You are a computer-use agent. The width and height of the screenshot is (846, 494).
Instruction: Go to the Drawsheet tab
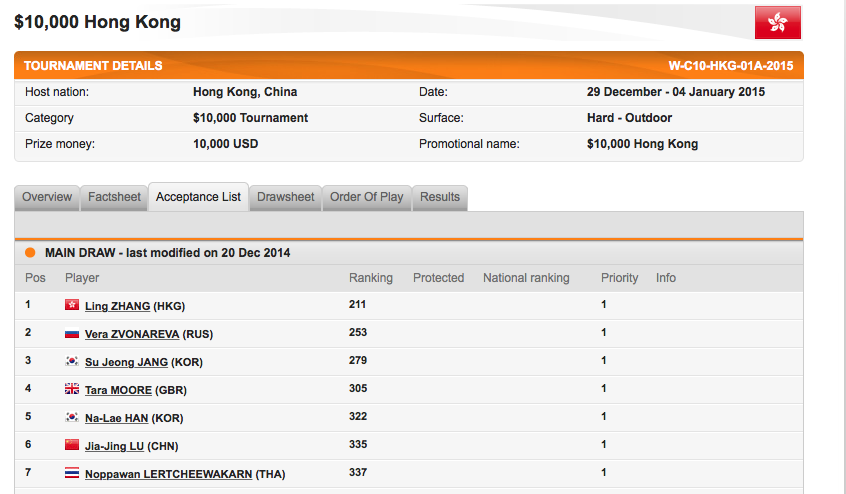pyautogui.click(x=285, y=197)
